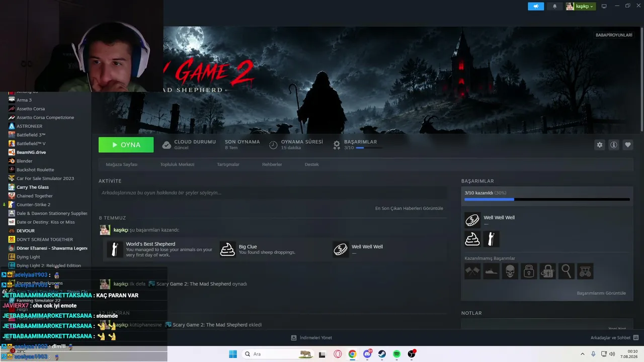Open the Steam announcements megaphone button
Viewport: 644px width, 362px height.
pos(536,7)
